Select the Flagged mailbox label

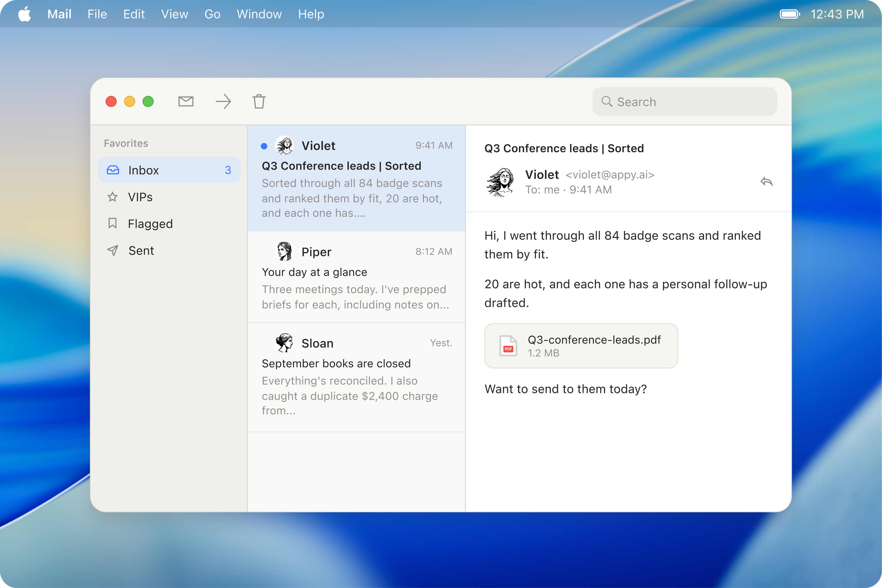tap(151, 224)
